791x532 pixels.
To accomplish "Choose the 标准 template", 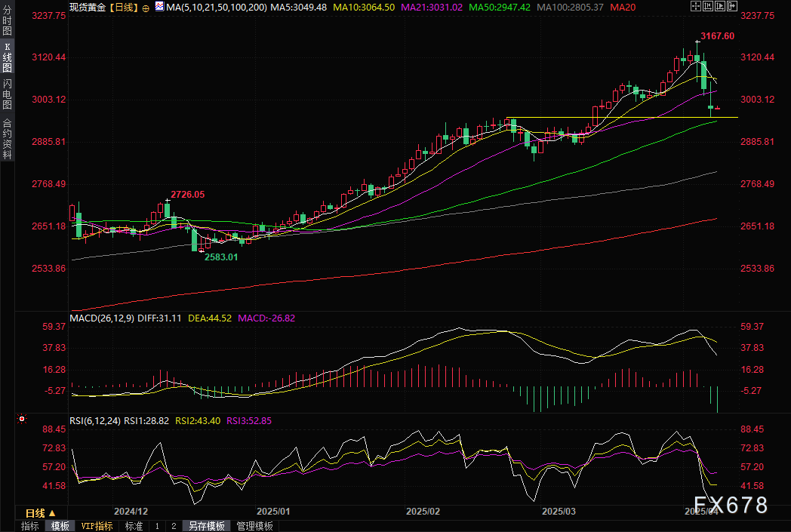I will click(x=134, y=526).
